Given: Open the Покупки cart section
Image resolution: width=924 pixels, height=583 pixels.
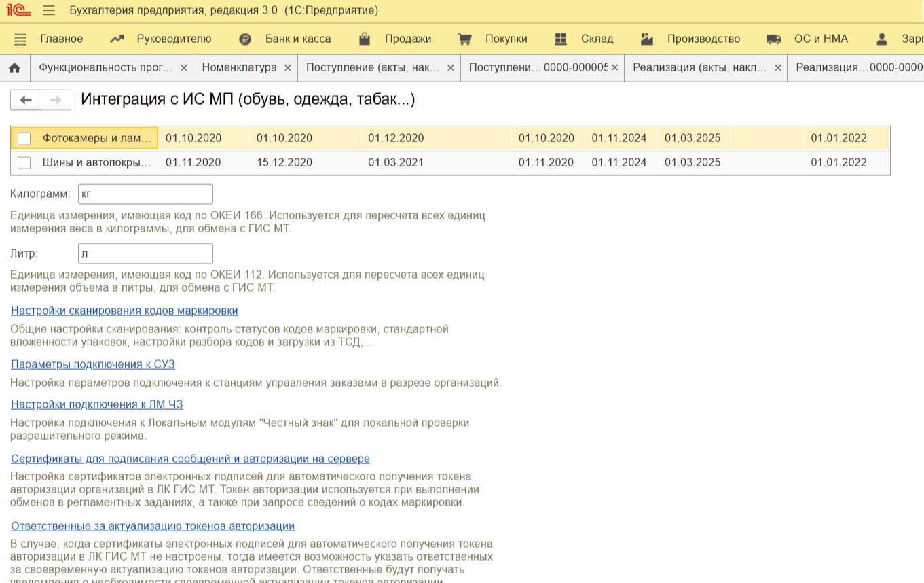Looking at the screenshot, I should point(492,39).
